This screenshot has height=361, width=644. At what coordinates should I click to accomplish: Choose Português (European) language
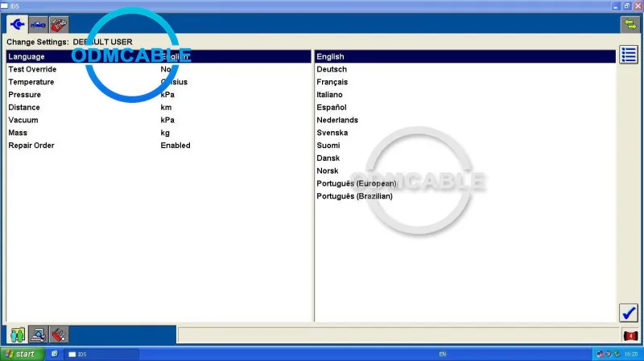tap(465, 184)
